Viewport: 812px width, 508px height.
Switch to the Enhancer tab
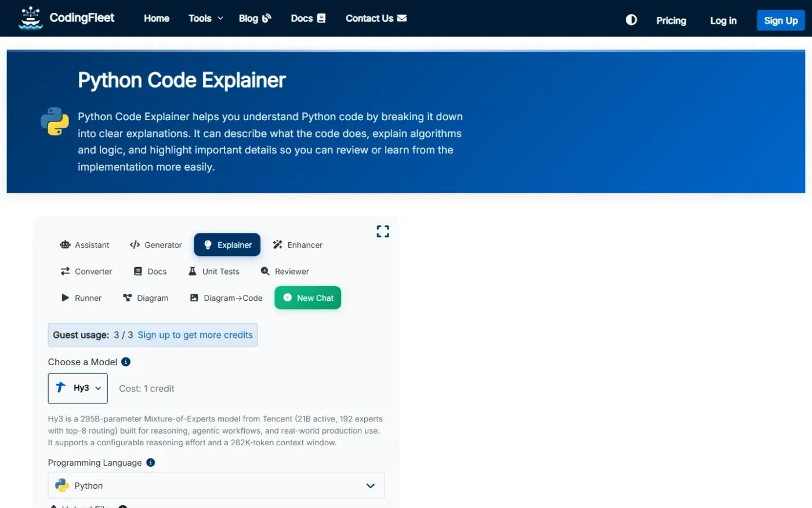pos(298,245)
